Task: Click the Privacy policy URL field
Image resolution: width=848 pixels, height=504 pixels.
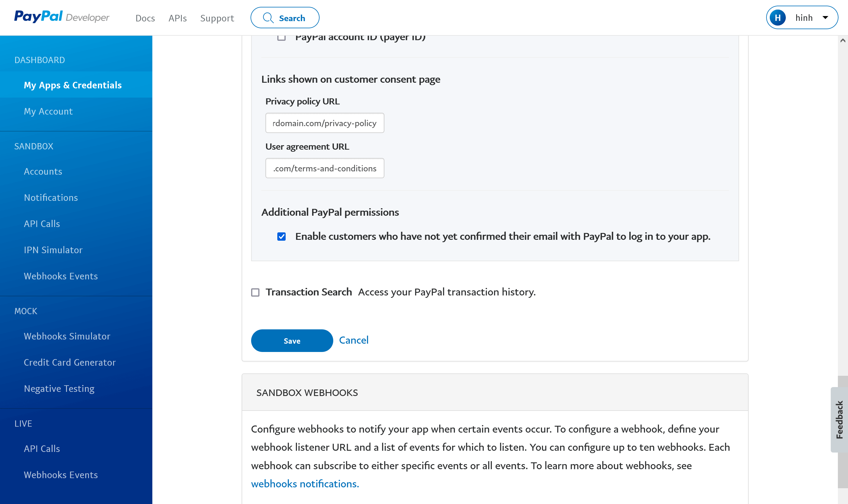Action: coord(325,123)
